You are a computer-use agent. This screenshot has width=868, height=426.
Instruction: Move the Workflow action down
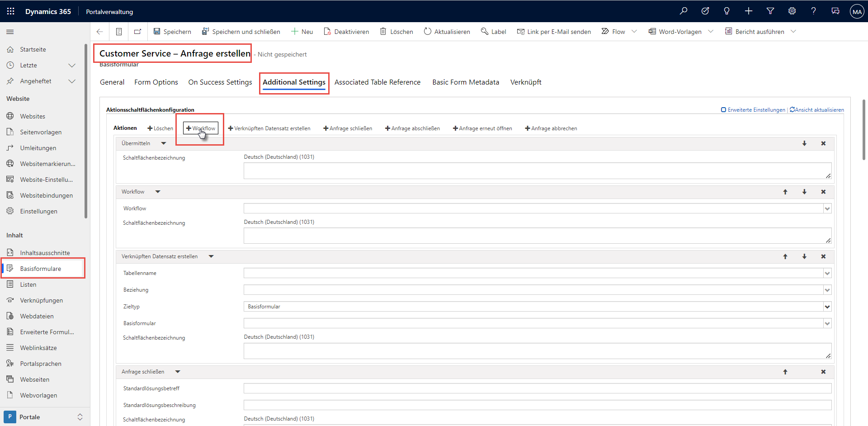pyautogui.click(x=804, y=192)
